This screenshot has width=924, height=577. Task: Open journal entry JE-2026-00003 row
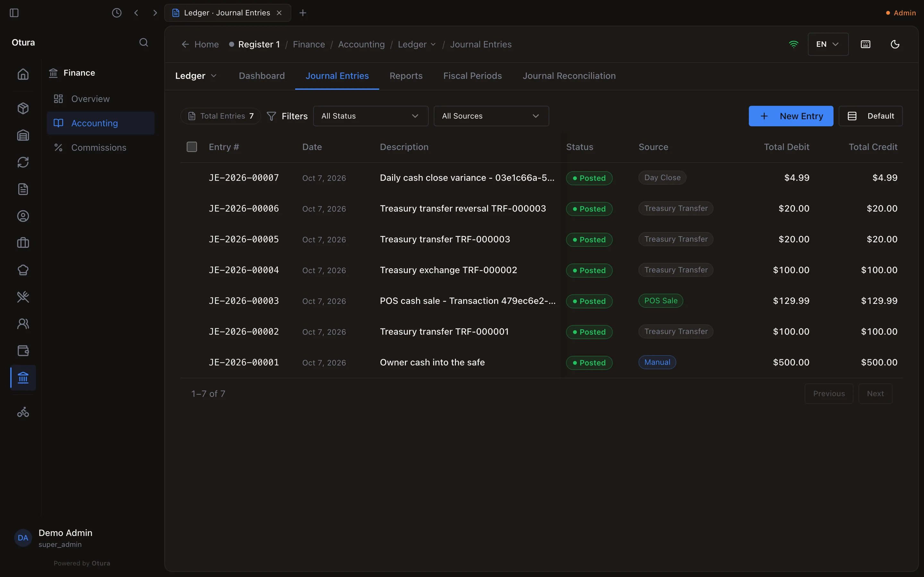pos(542,301)
